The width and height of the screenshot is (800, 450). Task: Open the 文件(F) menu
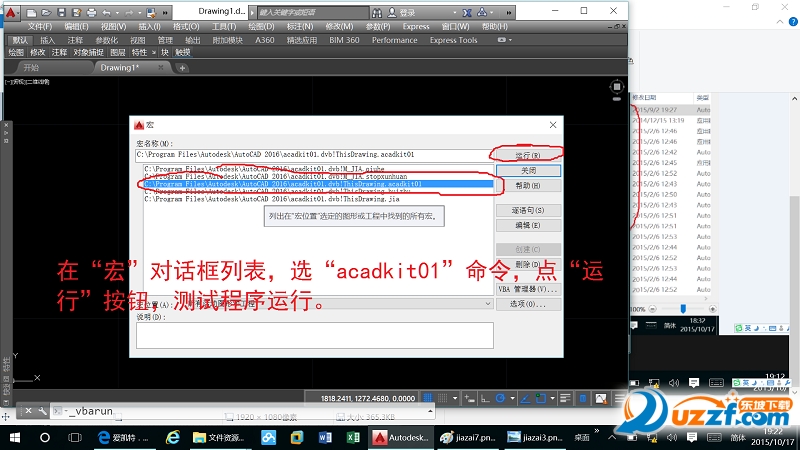(x=40, y=27)
